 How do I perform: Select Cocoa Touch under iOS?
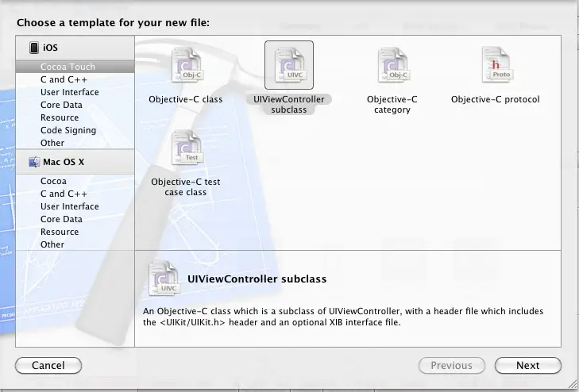[x=68, y=67]
